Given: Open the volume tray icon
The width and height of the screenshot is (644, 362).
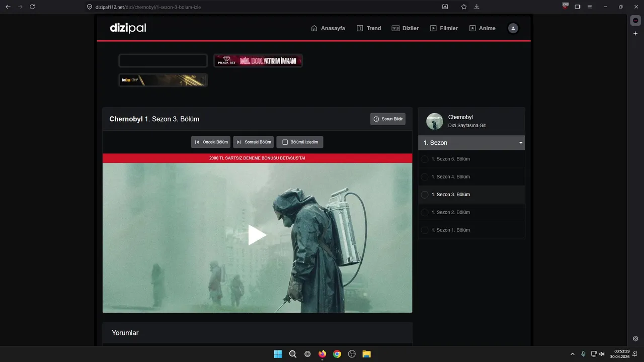Looking at the screenshot, I should coord(602,354).
